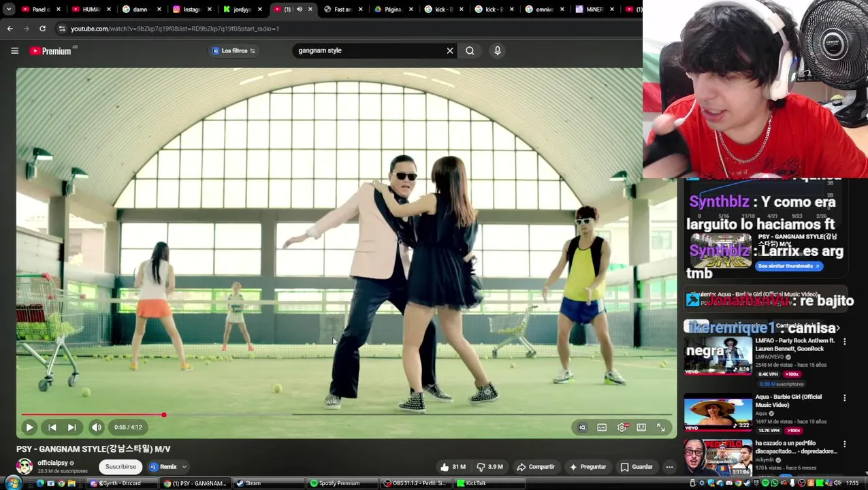
Task: Open more actions ellipsis beside Guardar
Action: (669, 467)
